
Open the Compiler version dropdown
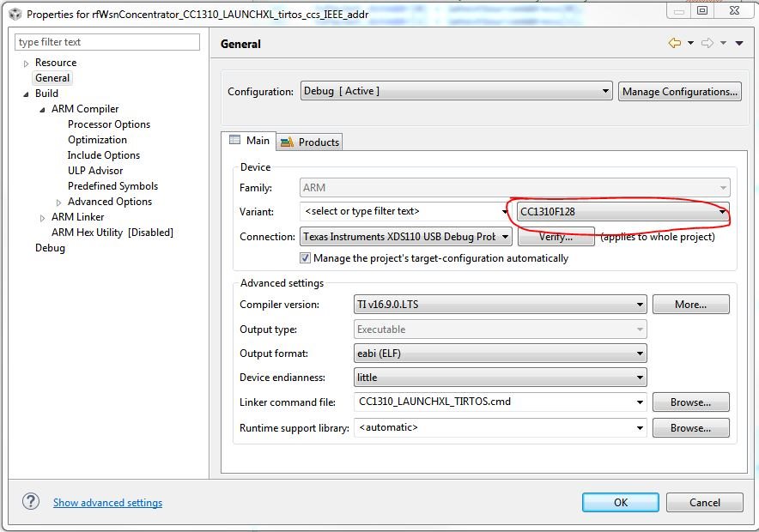point(500,305)
